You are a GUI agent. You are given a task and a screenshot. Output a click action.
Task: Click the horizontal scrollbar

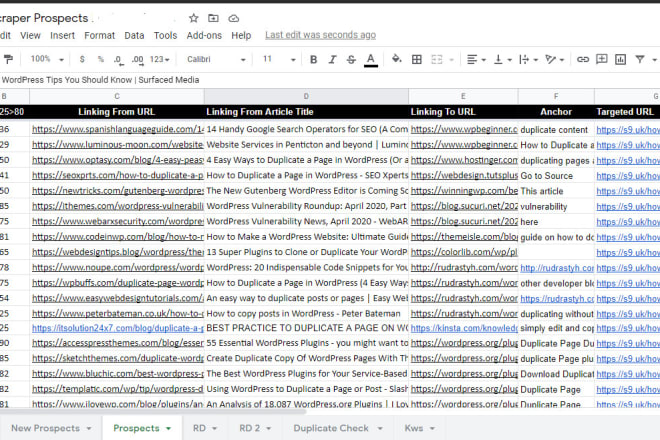[x=152, y=410]
